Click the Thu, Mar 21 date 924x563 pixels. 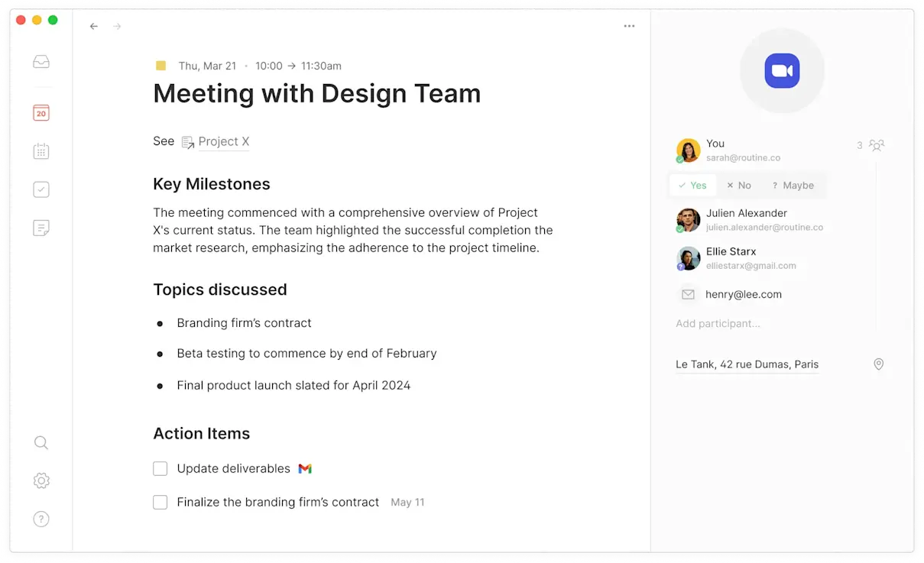click(x=207, y=66)
